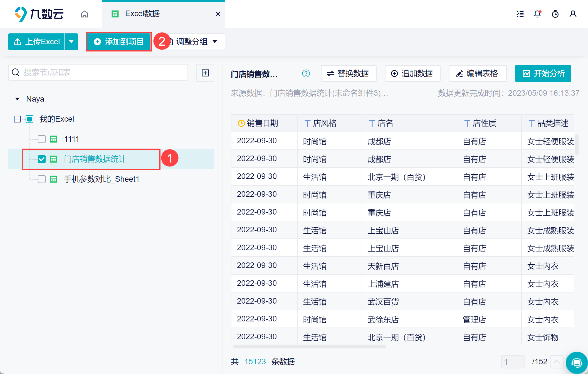This screenshot has height=374, width=588.
Task: Open the 上传Excel dropdown arrow
Action: point(71,42)
